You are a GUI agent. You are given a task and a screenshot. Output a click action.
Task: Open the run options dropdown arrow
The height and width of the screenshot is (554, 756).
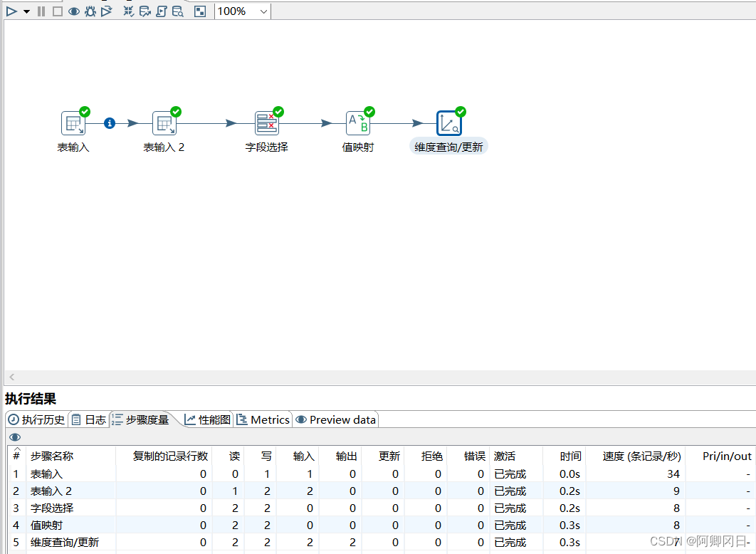26,11
